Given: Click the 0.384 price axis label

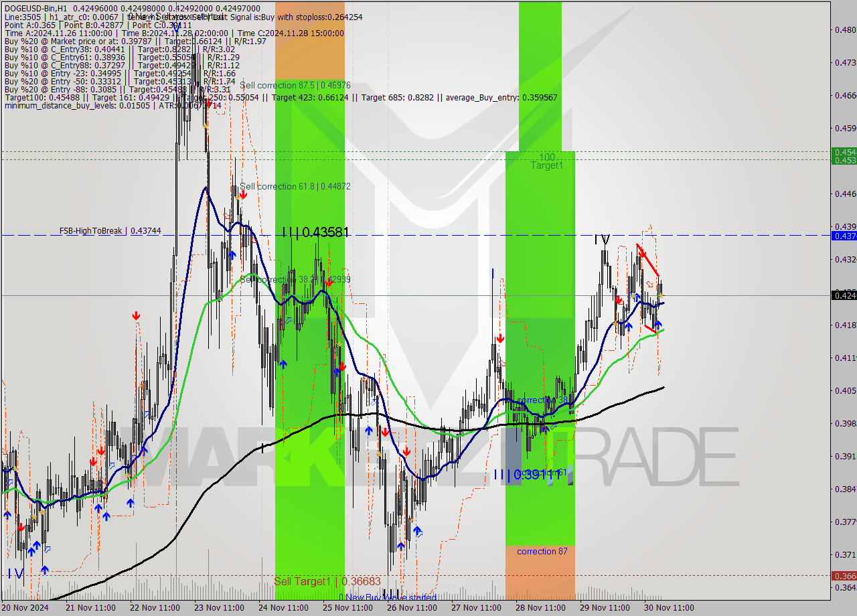Looking at the screenshot, I should pyautogui.click(x=845, y=489).
